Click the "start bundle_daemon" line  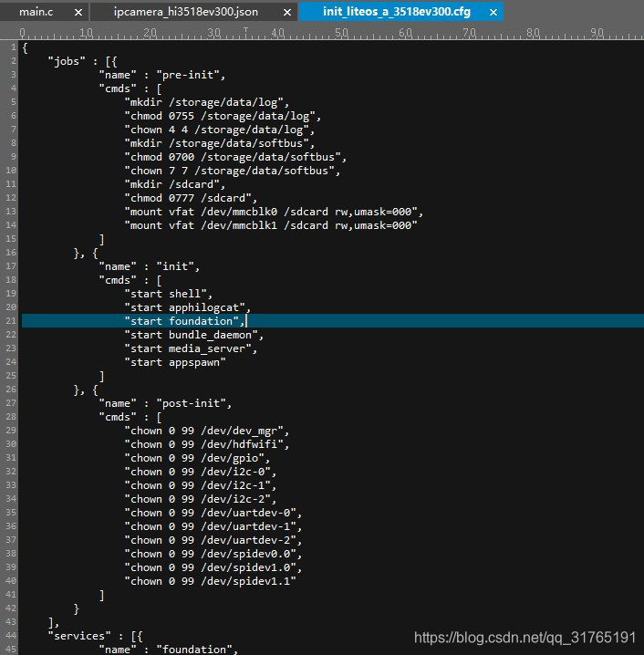[x=193, y=335]
